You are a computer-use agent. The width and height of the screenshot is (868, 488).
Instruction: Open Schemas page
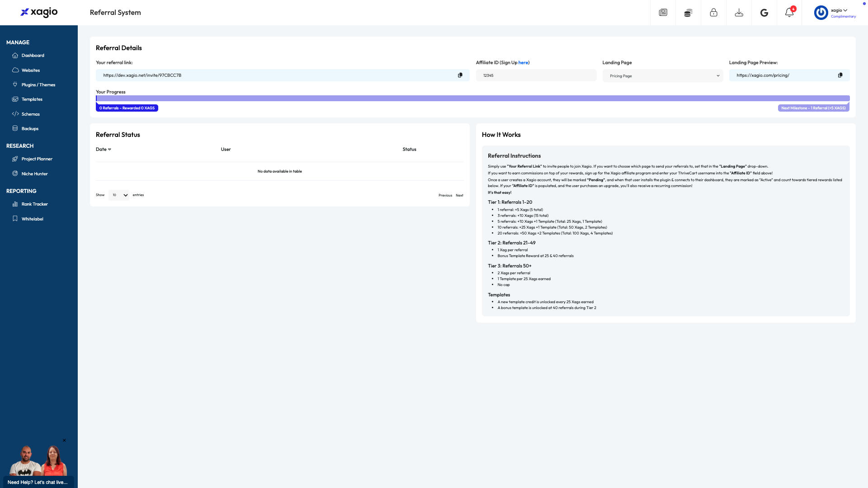click(x=31, y=114)
